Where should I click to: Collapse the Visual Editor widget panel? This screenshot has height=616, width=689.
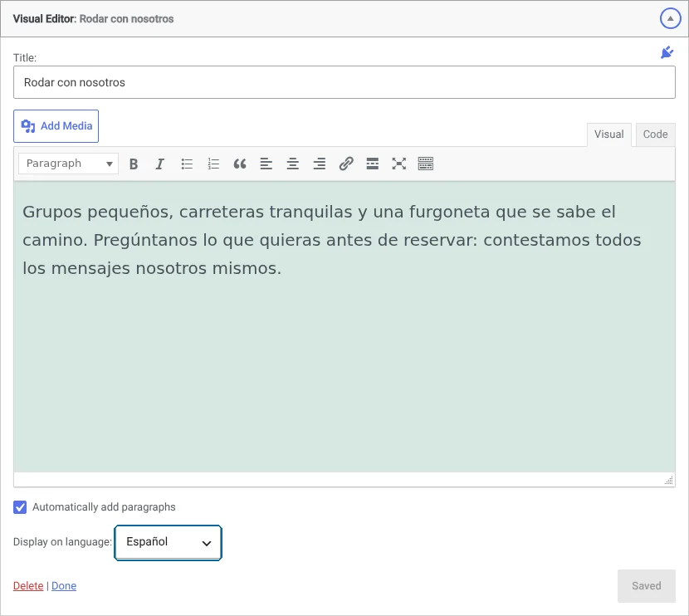point(670,18)
